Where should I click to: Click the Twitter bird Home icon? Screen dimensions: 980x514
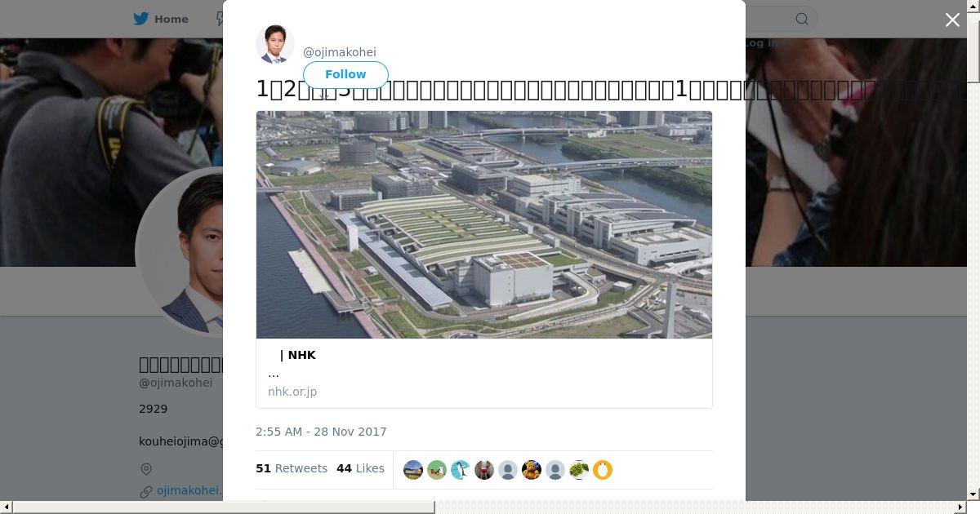tap(161, 19)
